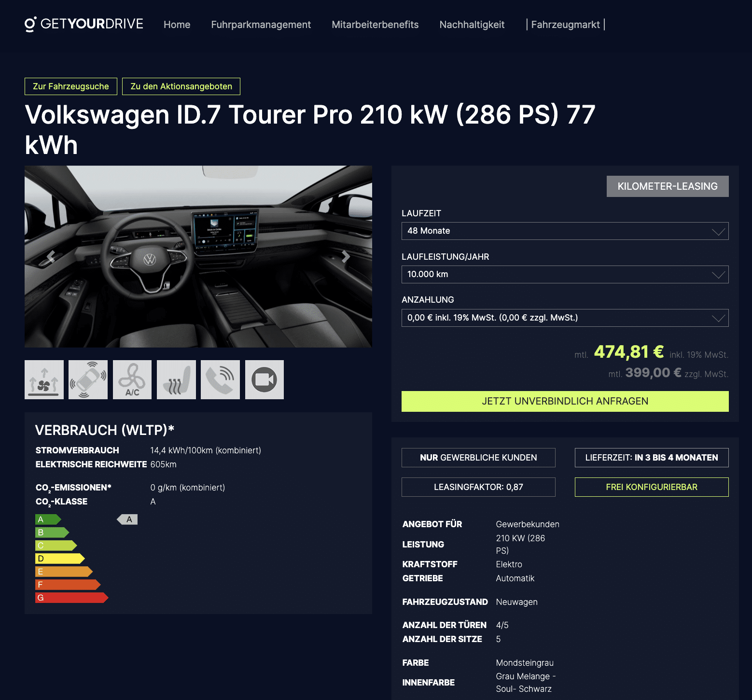
Task: Click the parking sensor car feature icon
Action: [88, 379]
